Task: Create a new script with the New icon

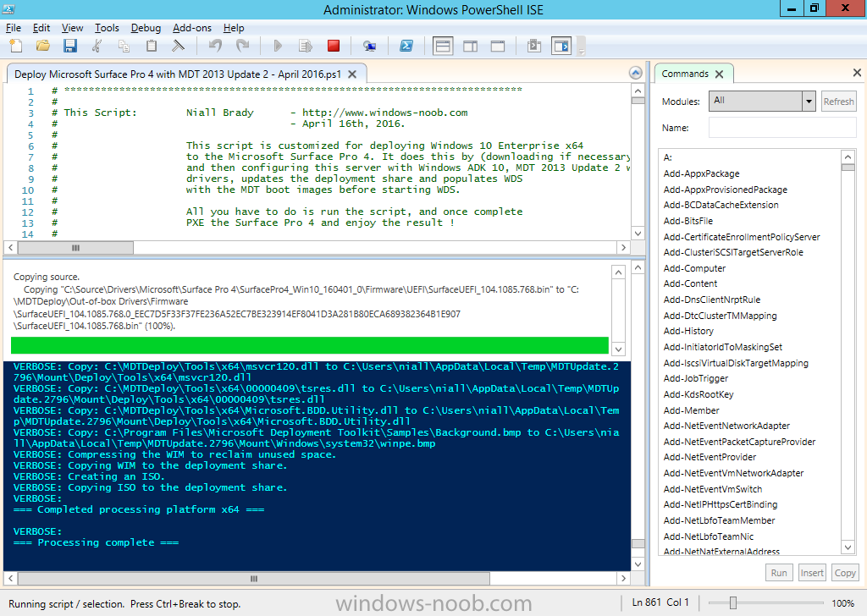Action: 16,46
